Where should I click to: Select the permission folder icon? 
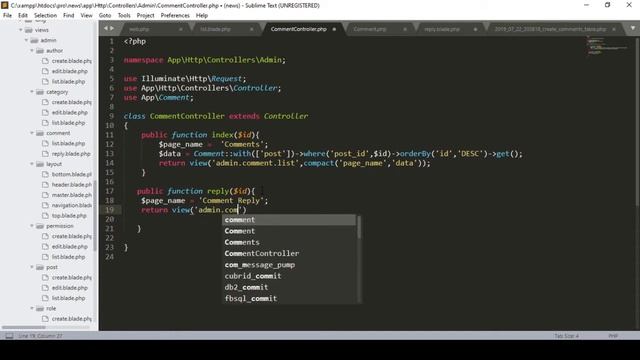(x=40, y=226)
